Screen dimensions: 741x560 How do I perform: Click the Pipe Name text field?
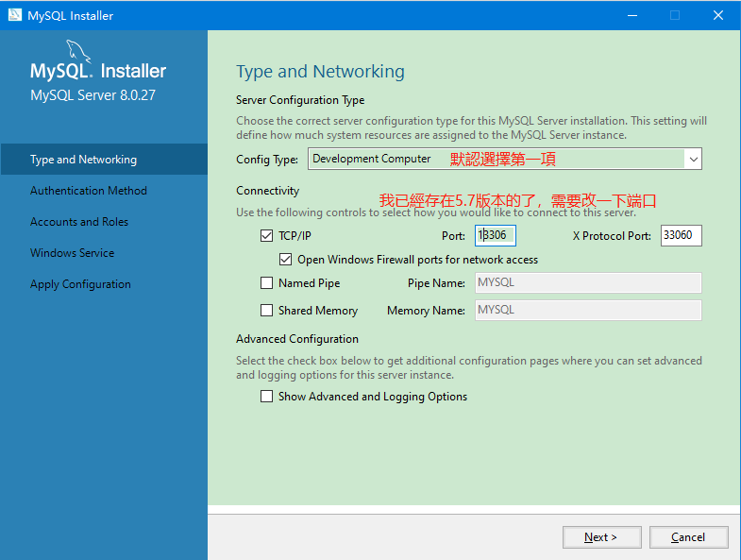click(x=588, y=283)
